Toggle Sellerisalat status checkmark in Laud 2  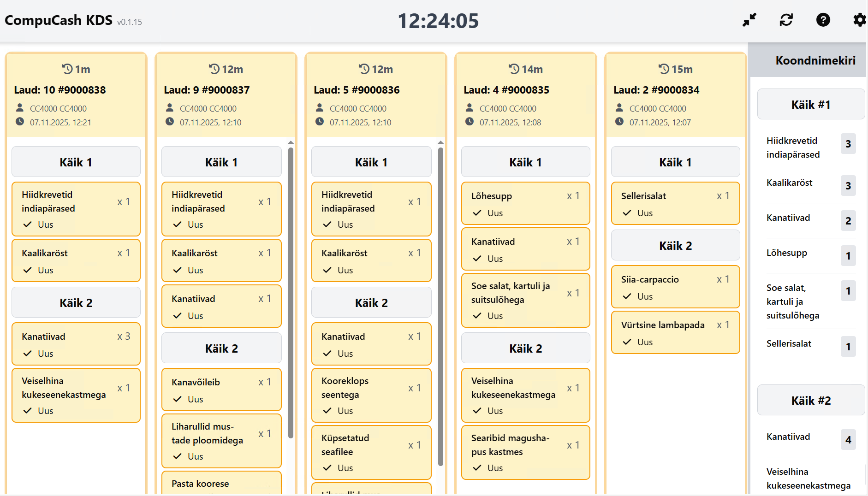627,213
